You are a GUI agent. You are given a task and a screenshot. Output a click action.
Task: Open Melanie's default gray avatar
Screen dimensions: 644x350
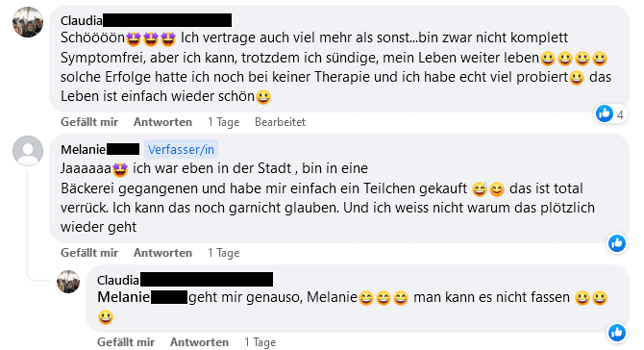point(28,151)
